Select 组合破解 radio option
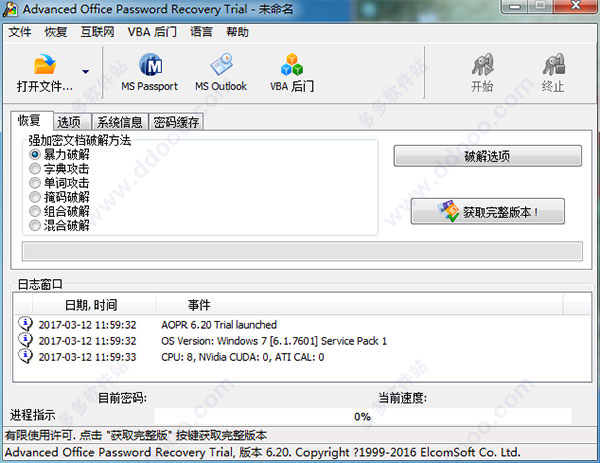Image resolution: width=600 pixels, height=463 pixels. tap(34, 211)
